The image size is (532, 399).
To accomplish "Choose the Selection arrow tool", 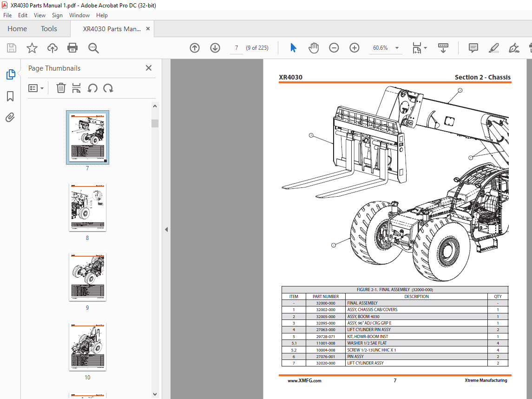I will click(294, 48).
